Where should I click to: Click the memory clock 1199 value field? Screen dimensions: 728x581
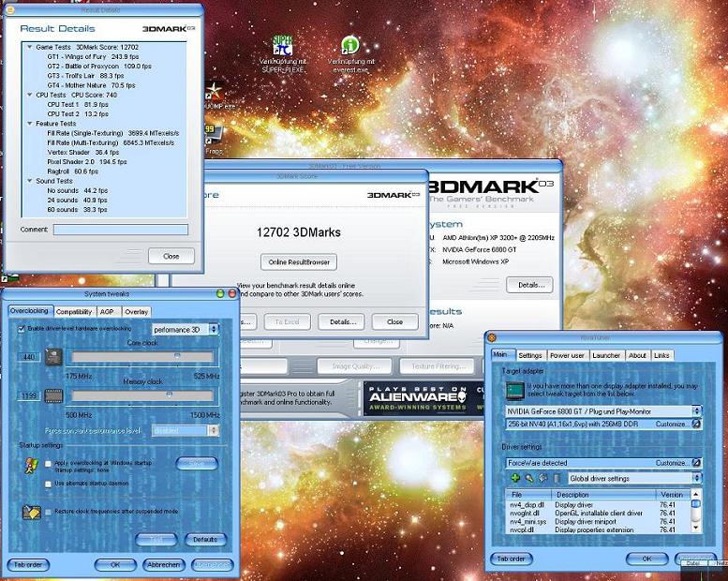coord(29,395)
